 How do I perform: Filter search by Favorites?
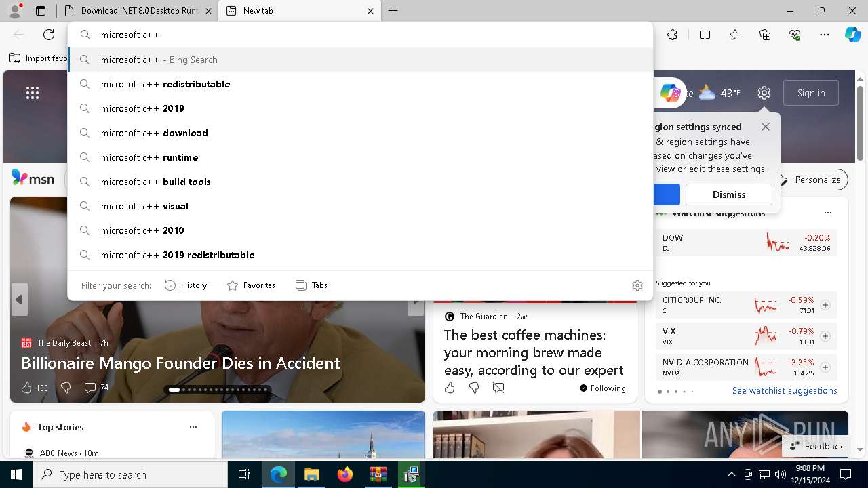coord(251,285)
